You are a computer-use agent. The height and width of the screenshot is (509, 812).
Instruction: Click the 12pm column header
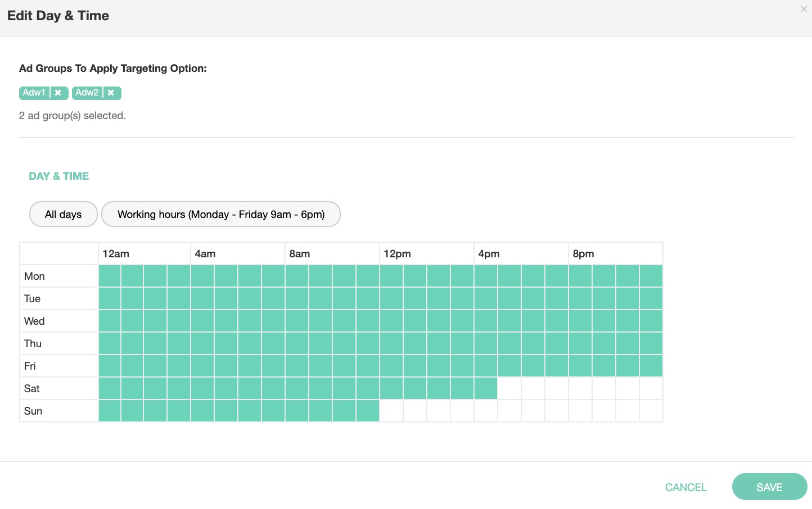tap(426, 253)
